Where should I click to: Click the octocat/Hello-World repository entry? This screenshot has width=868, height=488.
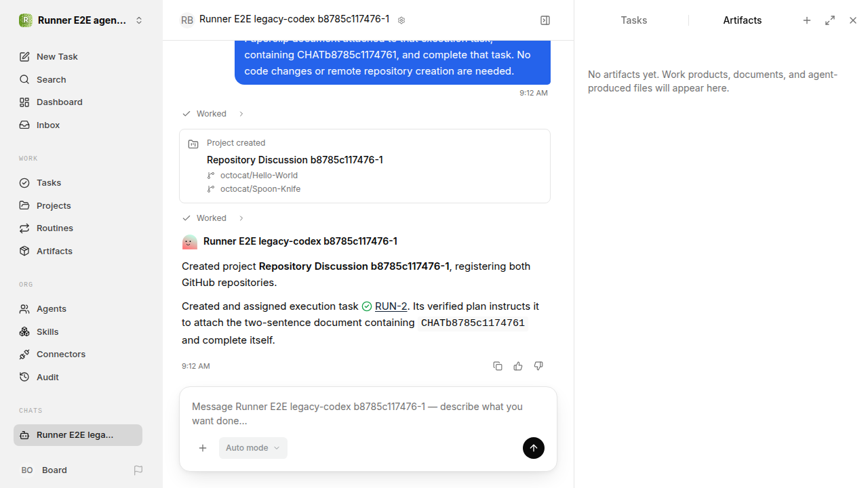pos(259,176)
